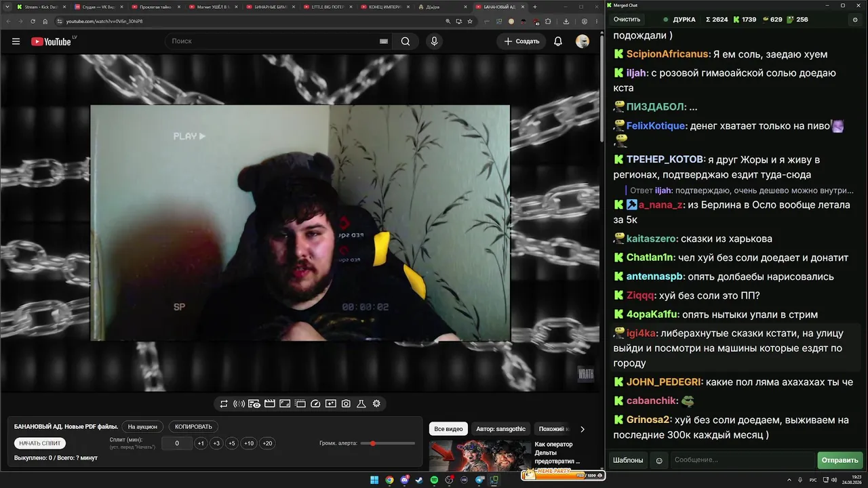Go to YouTube home via the logo

coord(51,41)
